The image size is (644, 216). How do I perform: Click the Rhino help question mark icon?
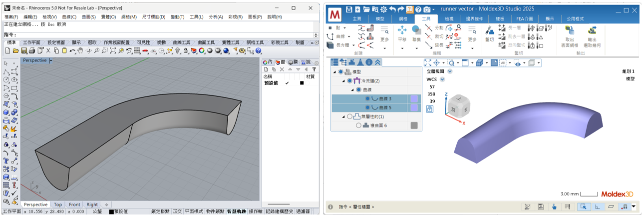[x=259, y=51]
